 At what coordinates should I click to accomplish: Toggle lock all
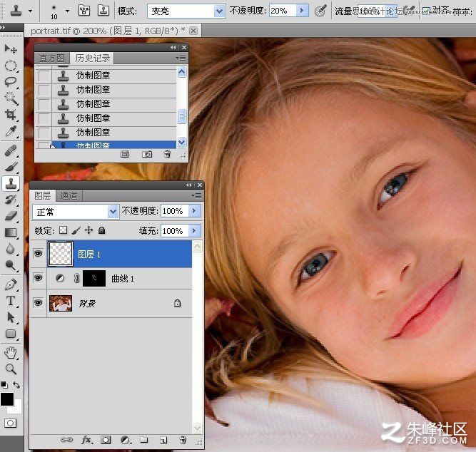[102, 230]
